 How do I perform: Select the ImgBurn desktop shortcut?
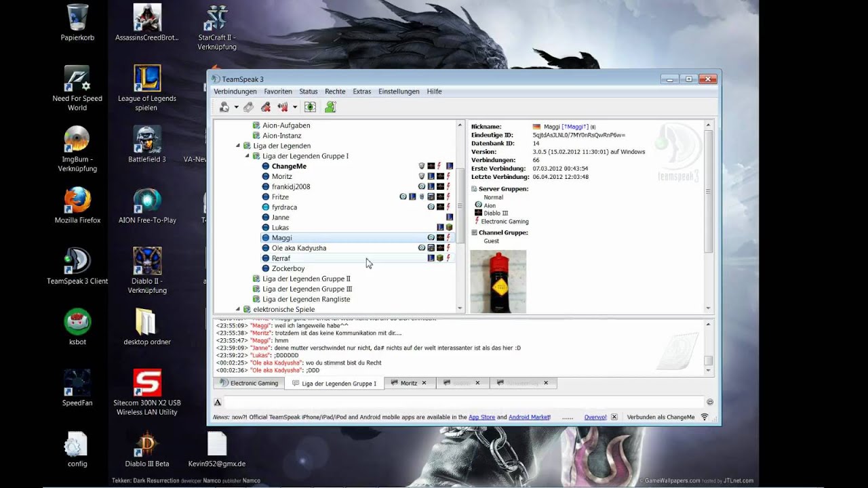pos(77,149)
